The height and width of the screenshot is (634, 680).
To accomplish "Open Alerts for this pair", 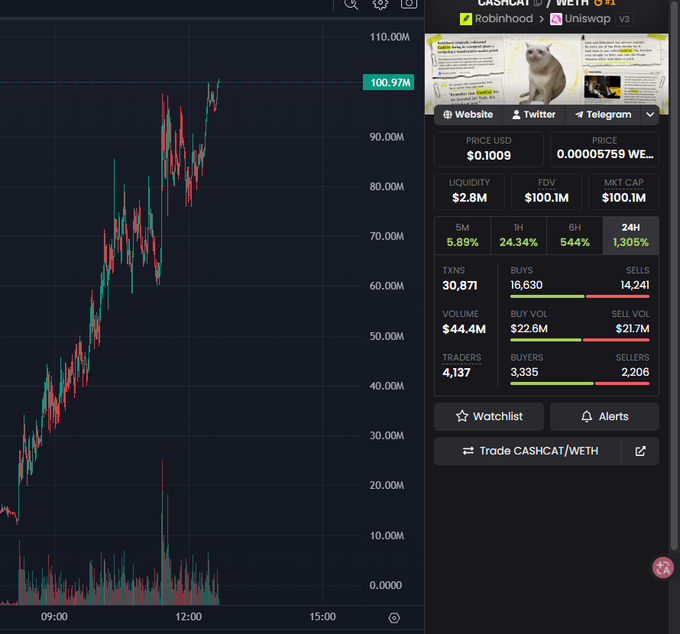I will (x=605, y=416).
